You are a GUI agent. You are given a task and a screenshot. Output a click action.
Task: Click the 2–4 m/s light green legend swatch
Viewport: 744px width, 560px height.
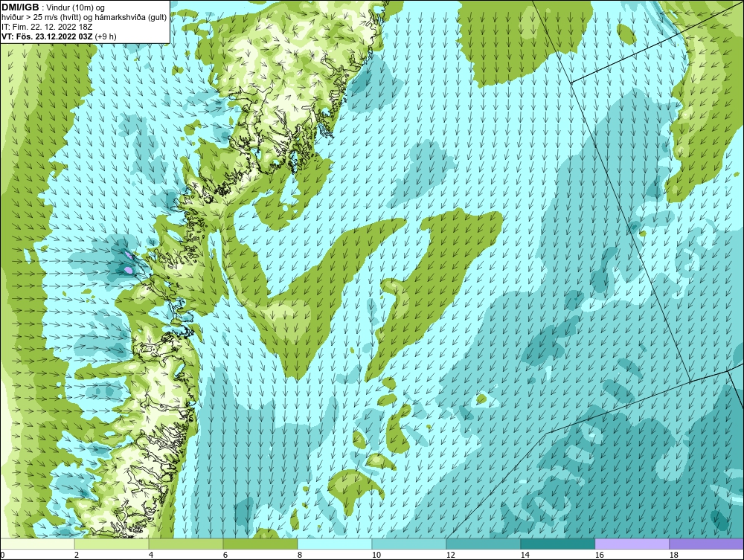(x=112, y=544)
